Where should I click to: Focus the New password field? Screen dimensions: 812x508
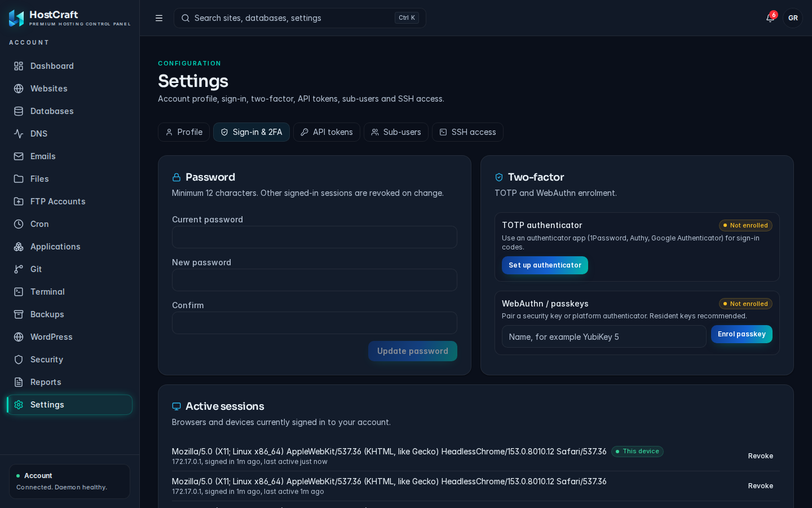(x=315, y=280)
